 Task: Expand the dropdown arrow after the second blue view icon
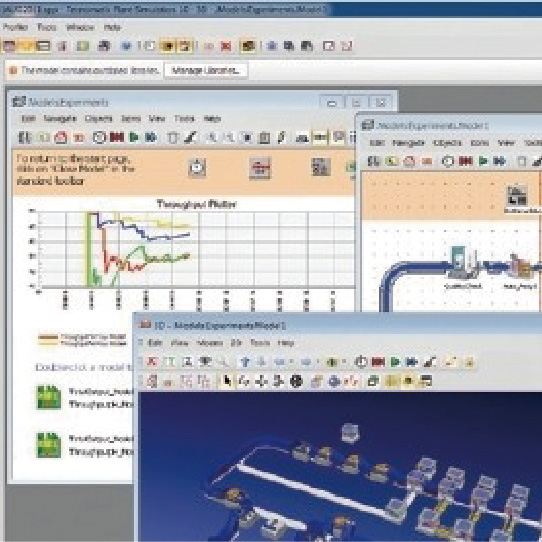point(317,362)
